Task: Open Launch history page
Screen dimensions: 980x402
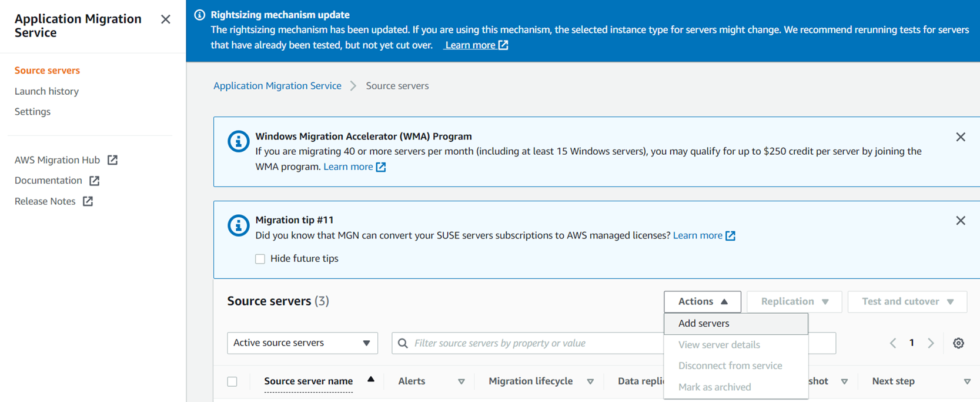Action: tap(46, 91)
